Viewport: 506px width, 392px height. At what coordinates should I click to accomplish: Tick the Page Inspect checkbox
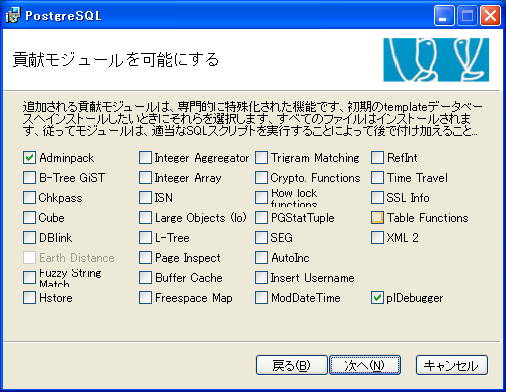tap(145, 258)
